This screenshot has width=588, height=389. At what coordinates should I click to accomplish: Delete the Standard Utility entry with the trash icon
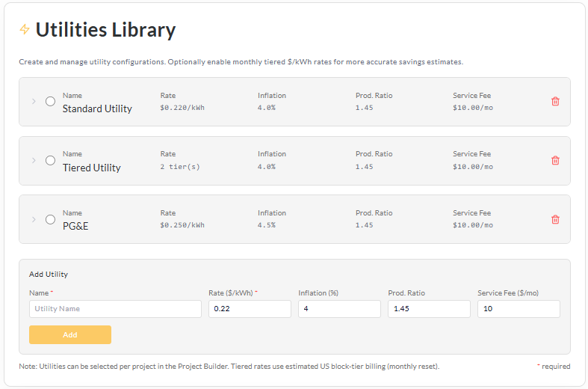click(x=555, y=102)
